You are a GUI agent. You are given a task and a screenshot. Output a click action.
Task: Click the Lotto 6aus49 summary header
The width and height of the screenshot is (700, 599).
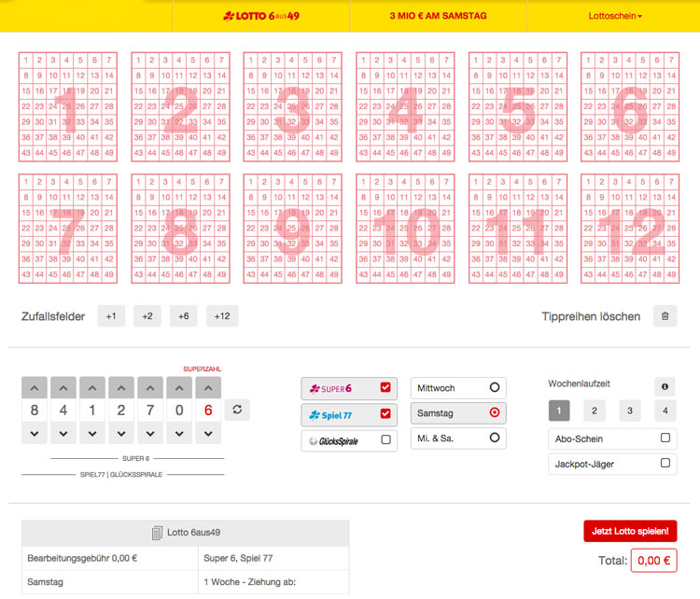coord(186,533)
